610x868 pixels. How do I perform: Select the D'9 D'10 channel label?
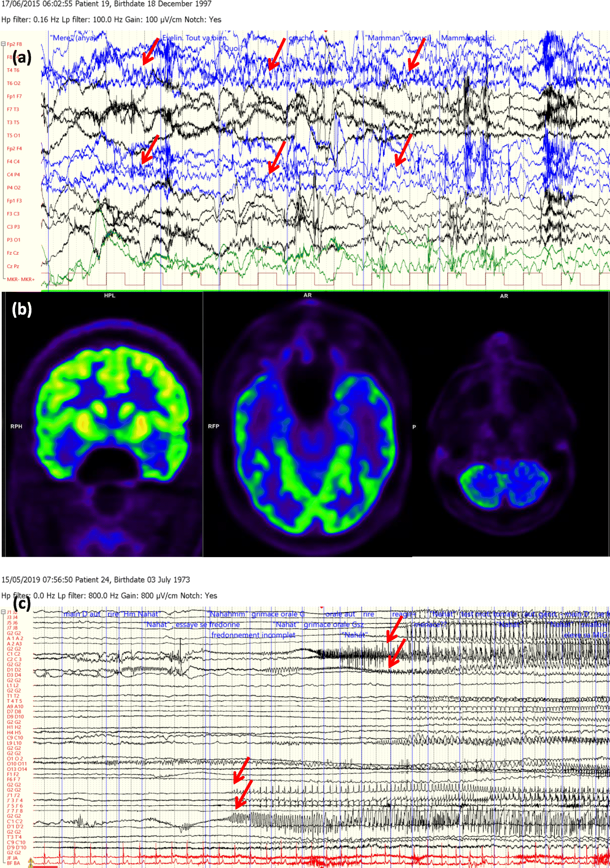(16, 847)
